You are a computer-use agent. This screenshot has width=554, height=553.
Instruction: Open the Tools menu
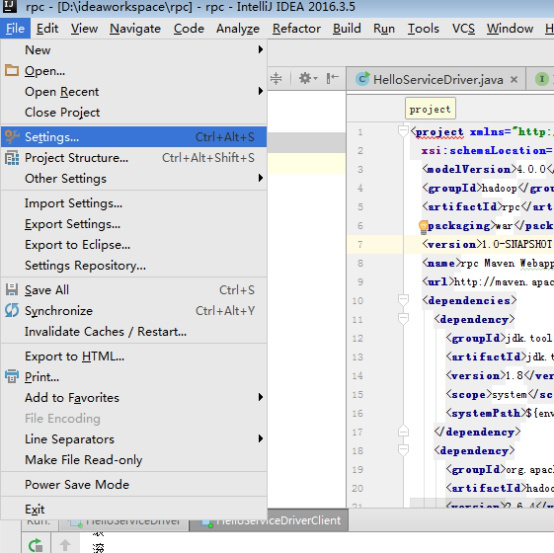tap(423, 28)
